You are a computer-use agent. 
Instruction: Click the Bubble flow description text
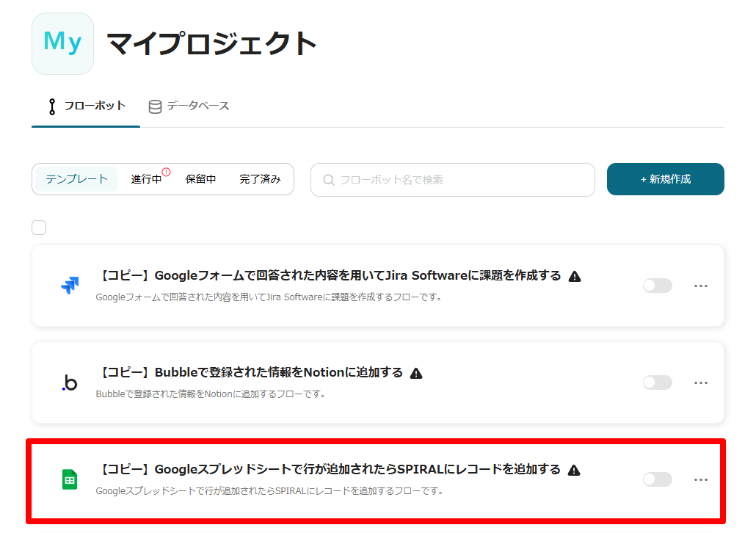tap(211, 394)
